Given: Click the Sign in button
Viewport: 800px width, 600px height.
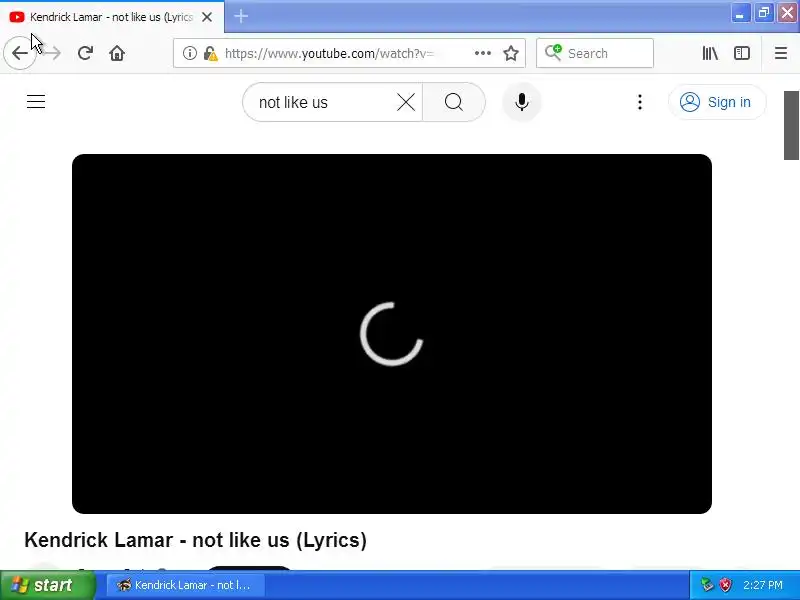Looking at the screenshot, I should click(717, 102).
